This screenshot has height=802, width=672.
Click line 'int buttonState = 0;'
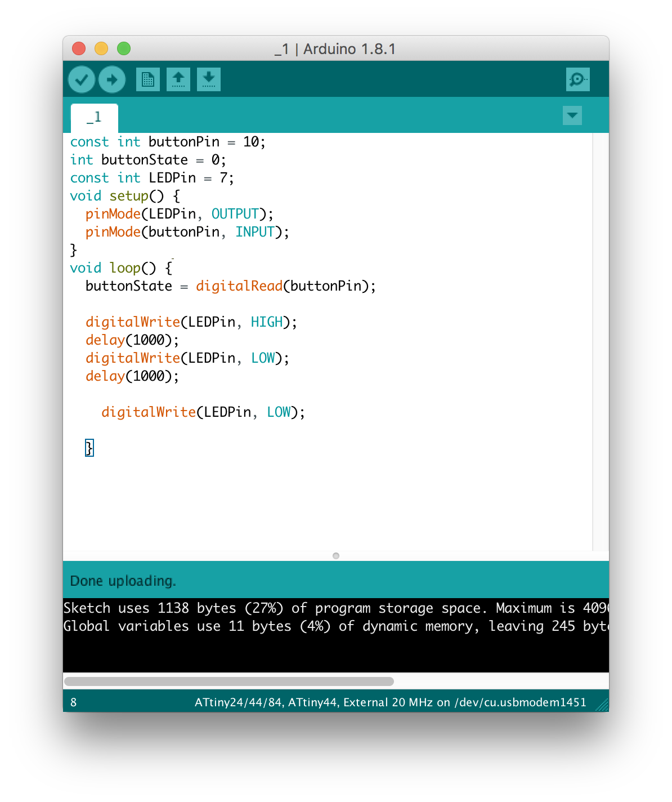pyautogui.click(x=148, y=160)
